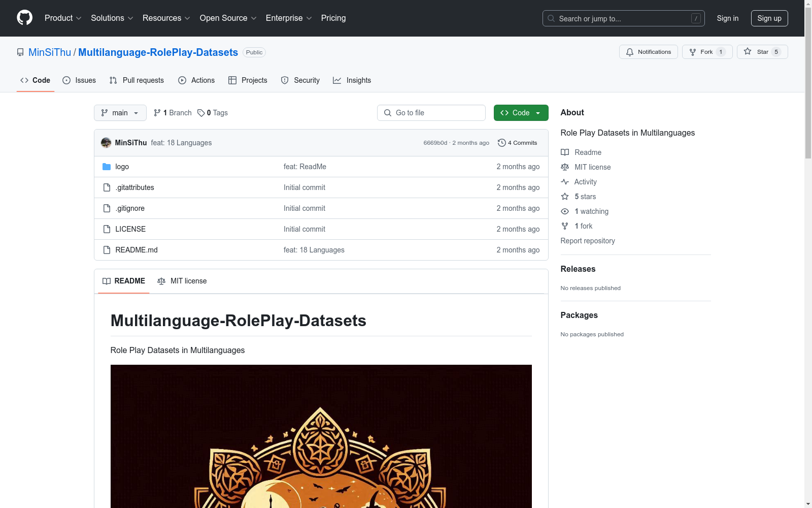Viewport: 812px width, 508px height.
Task: Open the README.md file
Action: 137,250
